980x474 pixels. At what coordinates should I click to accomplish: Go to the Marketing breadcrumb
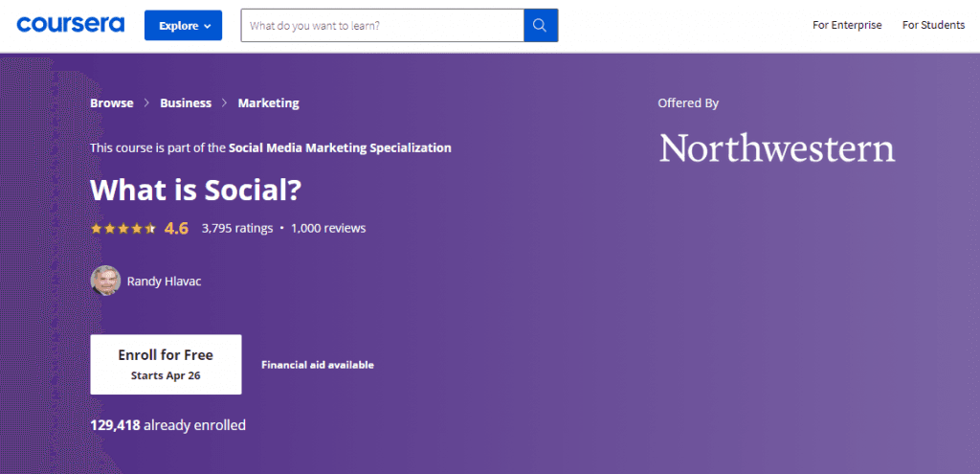(269, 103)
